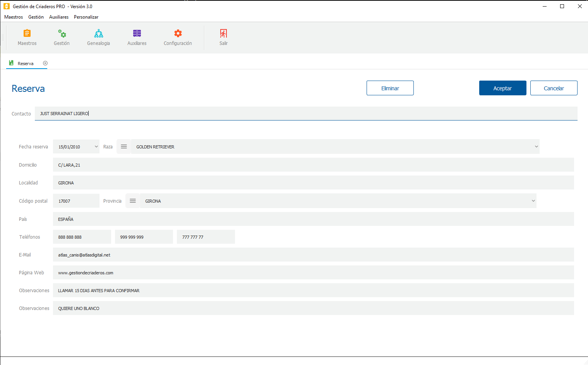Click the Eliminar button
Screen dimensions: 588x365
[x=390, y=88]
